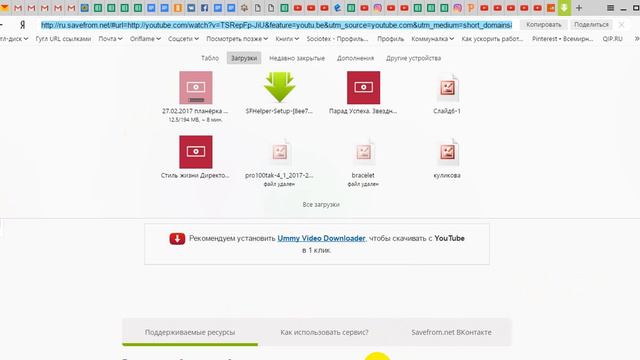Open the Профиль bookmark
The width and height of the screenshot is (640, 360).
pos(391,39)
